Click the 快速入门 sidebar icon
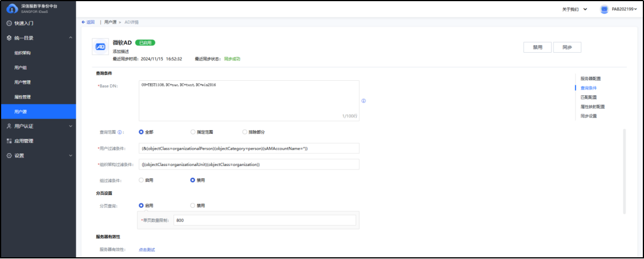644x259 pixels. click(x=9, y=23)
